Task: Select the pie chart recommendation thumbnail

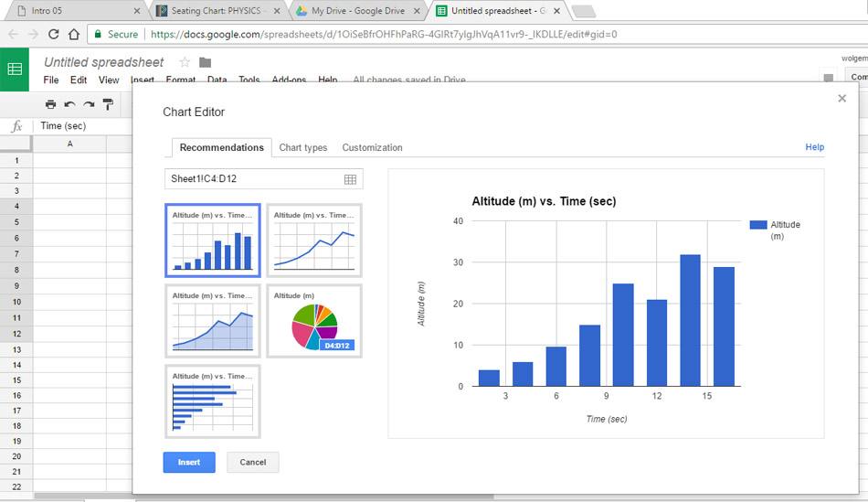Action: click(x=313, y=321)
